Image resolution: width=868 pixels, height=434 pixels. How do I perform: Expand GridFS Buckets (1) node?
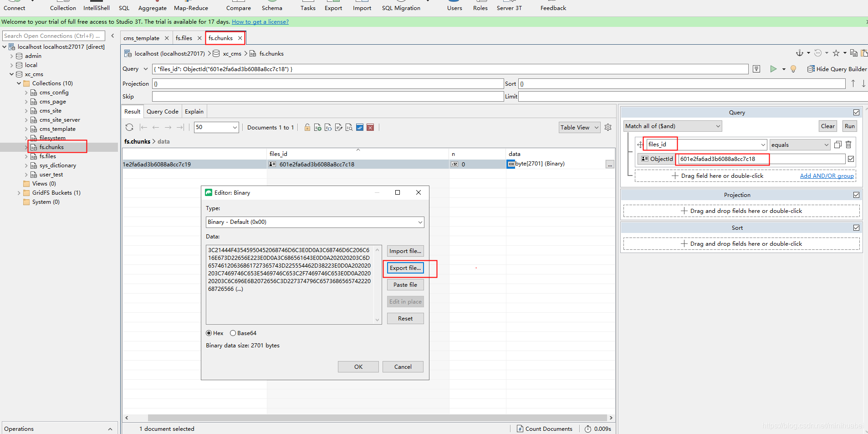(x=19, y=193)
